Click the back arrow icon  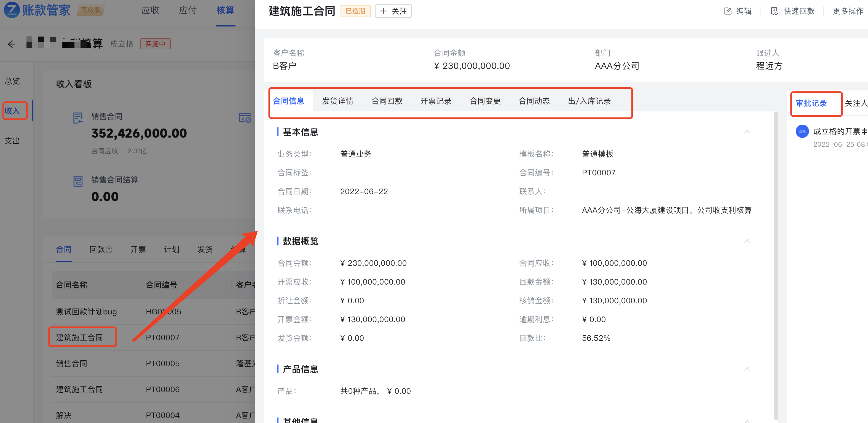pos(12,44)
